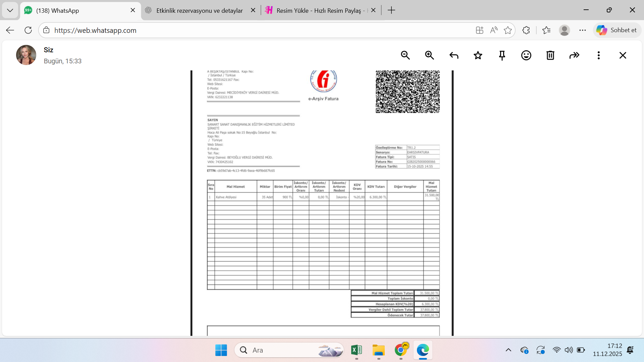Open the Windows Start menu
Screen dimensions: 644x362
pyautogui.click(x=221, y=350)
